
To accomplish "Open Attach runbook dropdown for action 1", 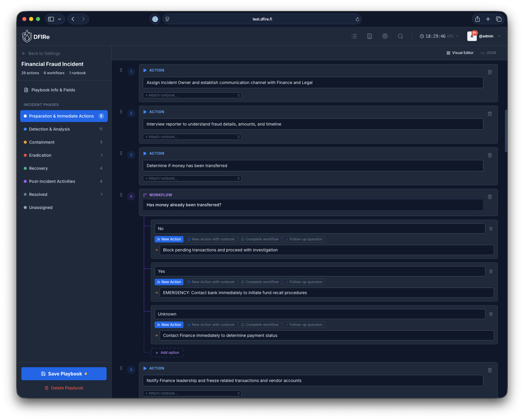I will [192, 95].
